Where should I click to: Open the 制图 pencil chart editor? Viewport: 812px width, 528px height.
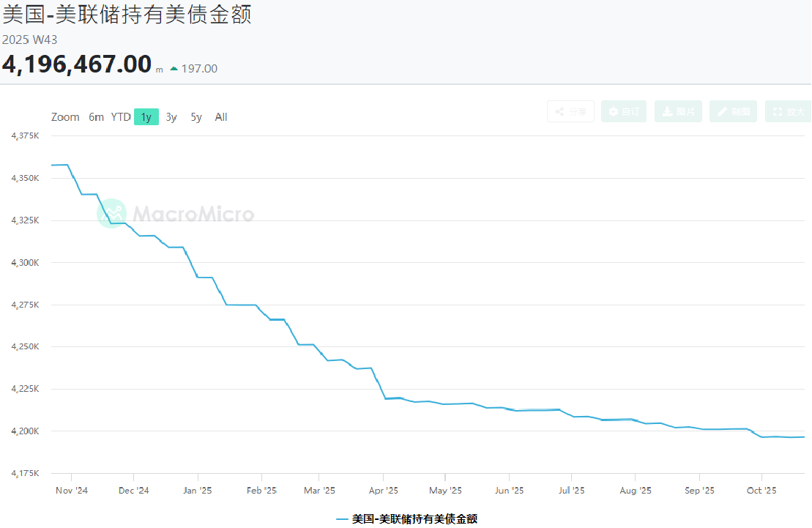click(x=733, y=111)
